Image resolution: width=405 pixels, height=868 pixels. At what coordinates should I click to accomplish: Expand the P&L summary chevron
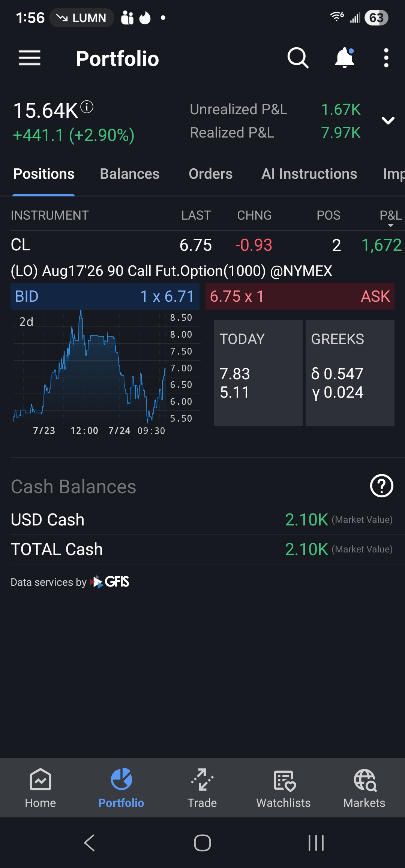pos(388,121)
